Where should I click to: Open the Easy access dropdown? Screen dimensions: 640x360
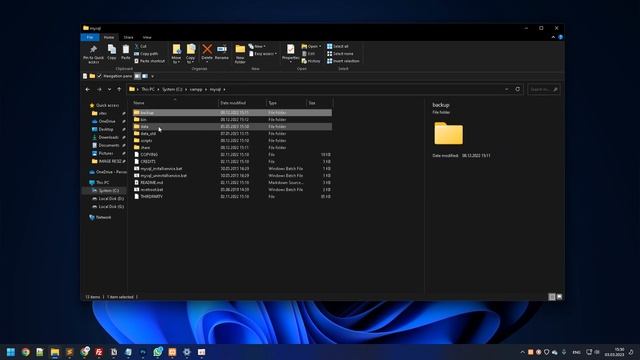[263, 54]
